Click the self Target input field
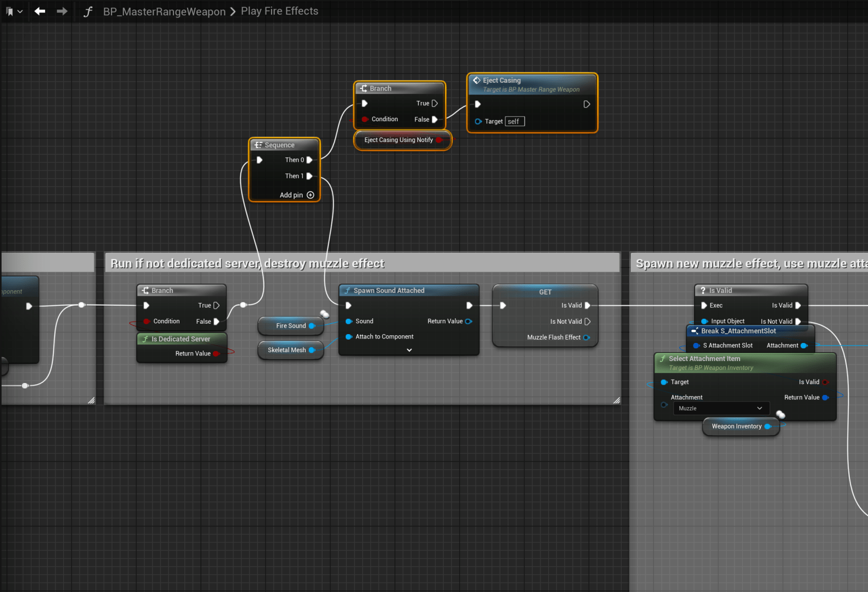 pos(514,121)
